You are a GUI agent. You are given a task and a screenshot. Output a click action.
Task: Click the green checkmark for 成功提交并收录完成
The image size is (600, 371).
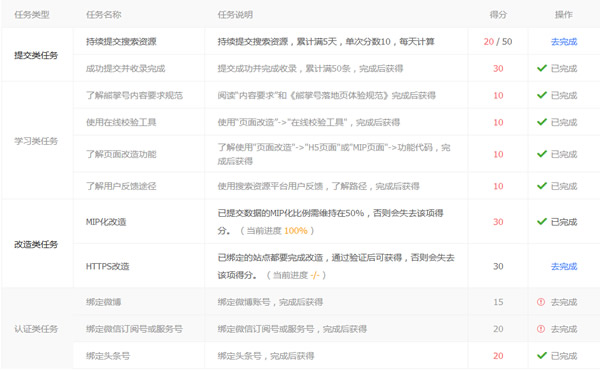click(541, 68)
